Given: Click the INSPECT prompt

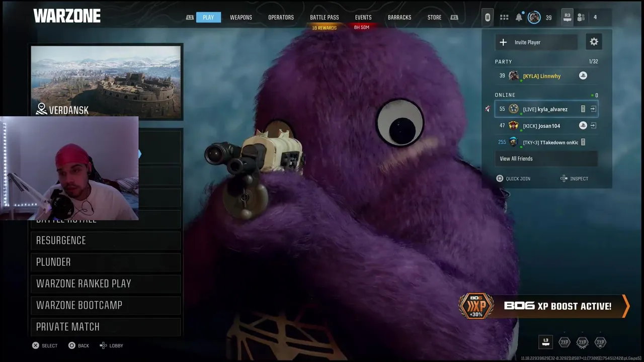Looking at the screenshot, I should (574, 178).
